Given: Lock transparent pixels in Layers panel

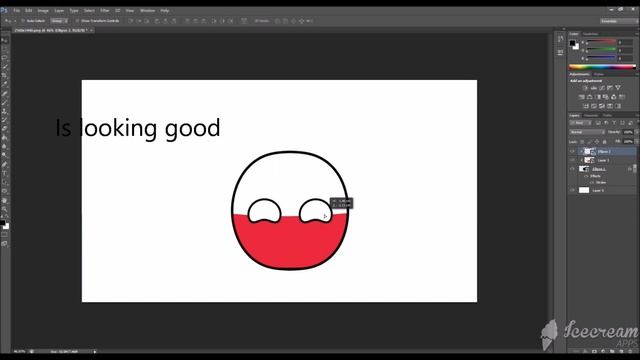Looking at the screenshot, I should (x=582, y=142).
